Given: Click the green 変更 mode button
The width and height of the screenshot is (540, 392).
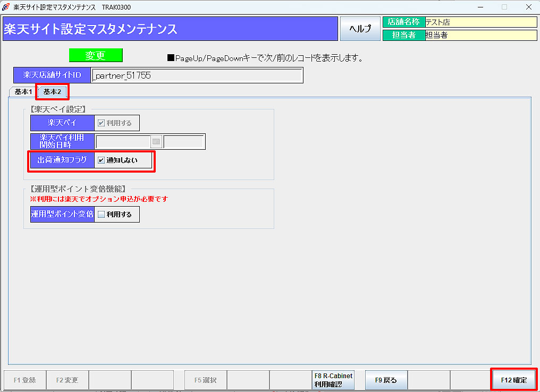Looking at the screenshot, I should coord(96,55).
